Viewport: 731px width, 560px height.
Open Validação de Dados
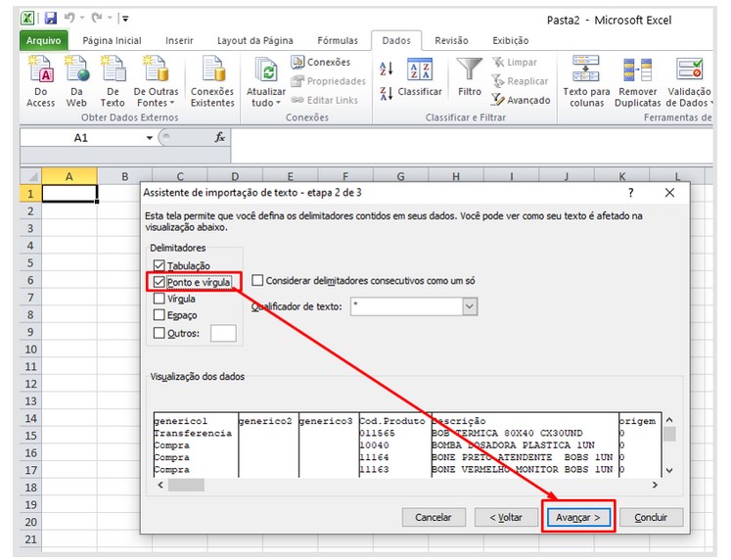690,81
